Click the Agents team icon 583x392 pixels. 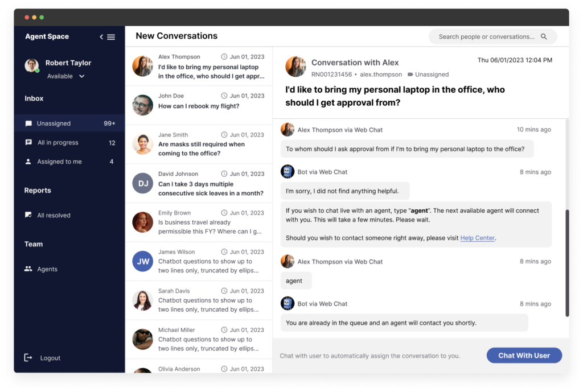tap(28, 269)
